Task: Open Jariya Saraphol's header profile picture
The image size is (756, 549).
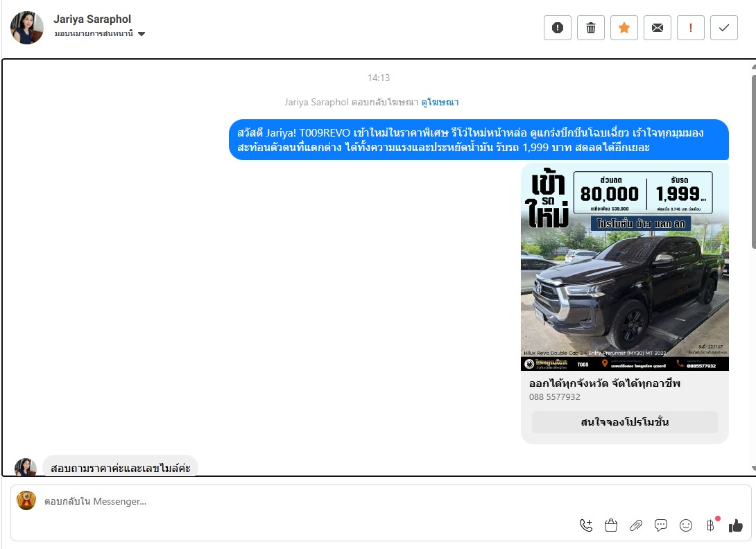Action: (27, 28)
